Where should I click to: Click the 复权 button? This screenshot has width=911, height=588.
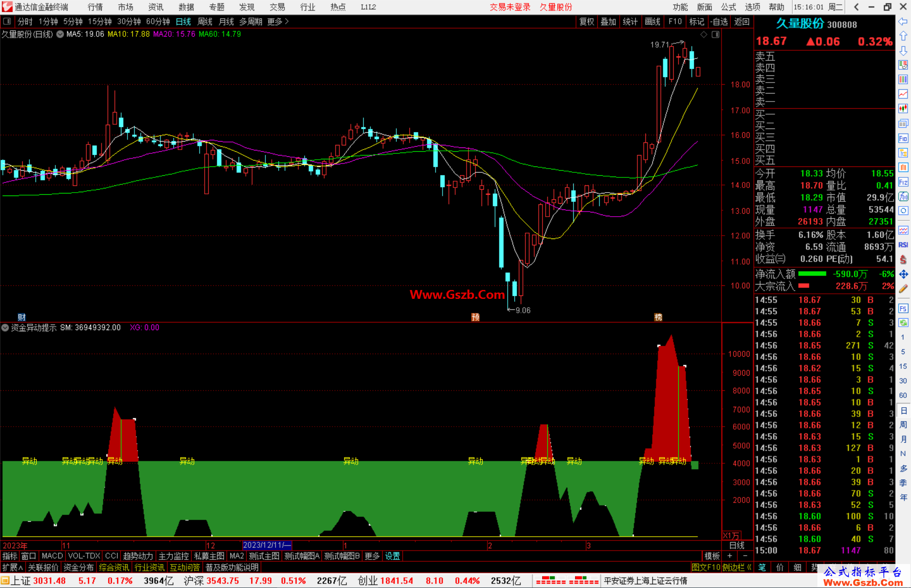587,21
